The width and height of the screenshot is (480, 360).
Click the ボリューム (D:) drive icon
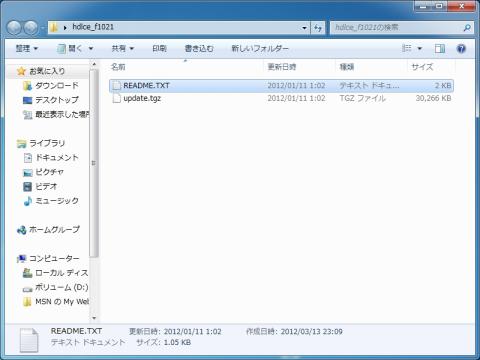click(27, 289)
